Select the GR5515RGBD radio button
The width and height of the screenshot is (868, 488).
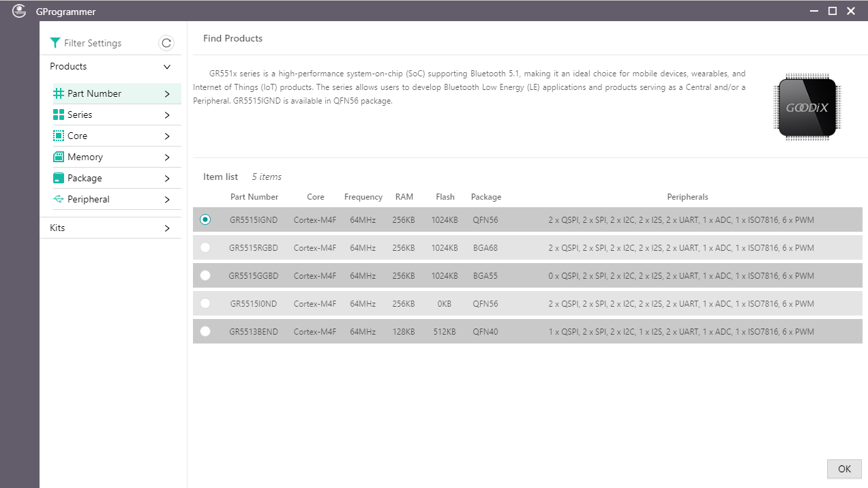pos(205,247)
